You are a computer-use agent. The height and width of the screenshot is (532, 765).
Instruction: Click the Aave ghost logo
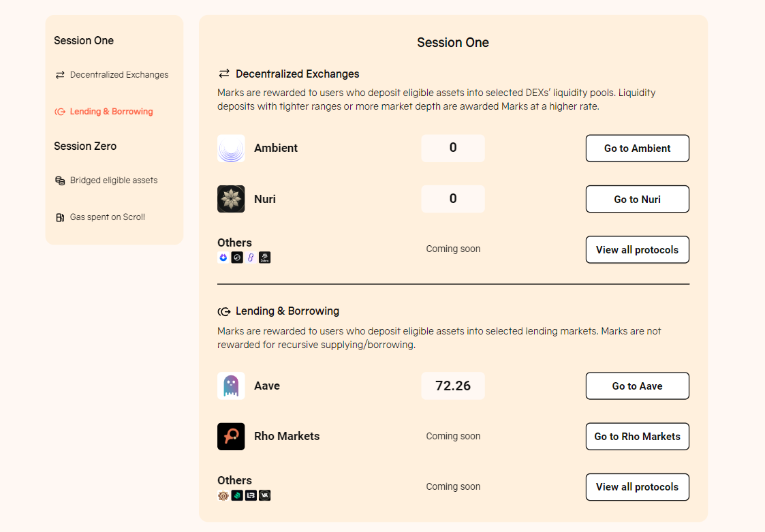click(231, 386)
